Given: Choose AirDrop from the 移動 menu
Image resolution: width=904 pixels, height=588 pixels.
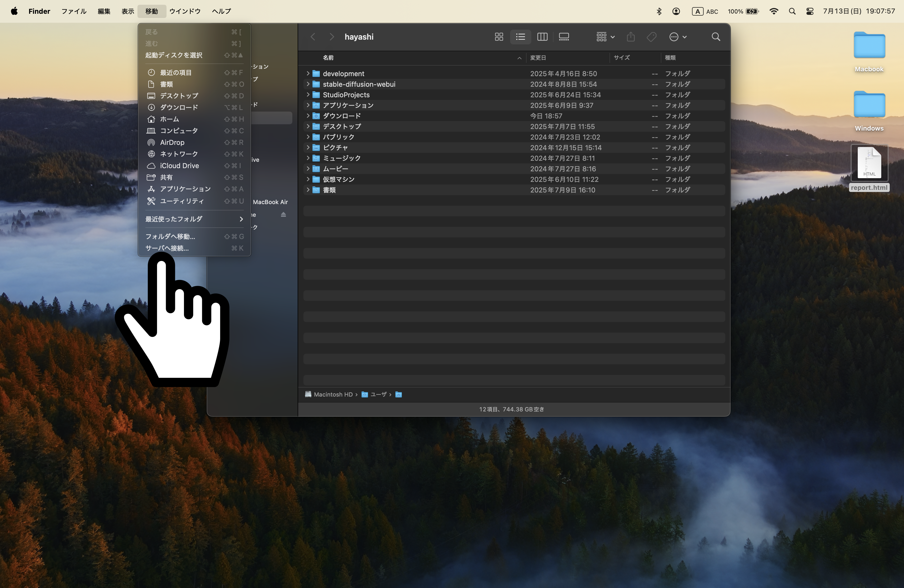Looking at the screenshot, I should click(x=172, y=143).
